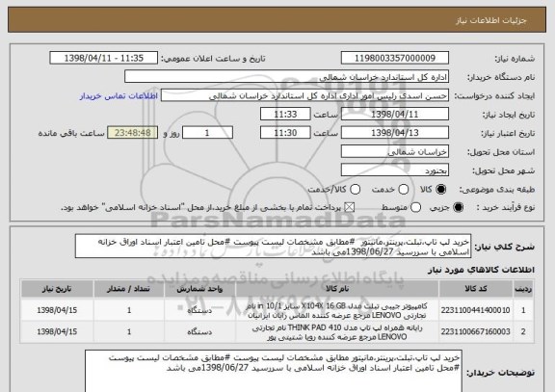Select the کالا/خدمت radio button
Screen dimensions: 555x392
[x=355, y=190]
